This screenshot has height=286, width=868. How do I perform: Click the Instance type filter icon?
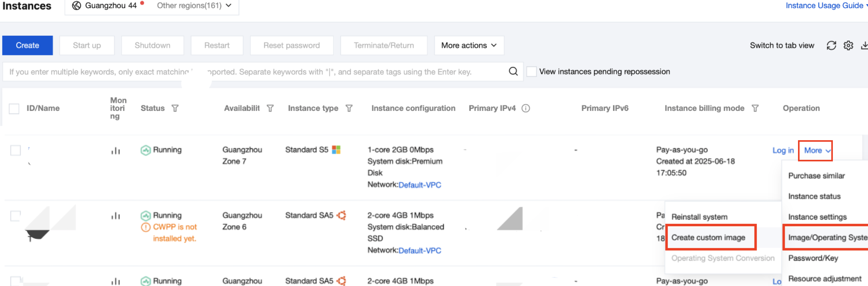click(349, 108)
